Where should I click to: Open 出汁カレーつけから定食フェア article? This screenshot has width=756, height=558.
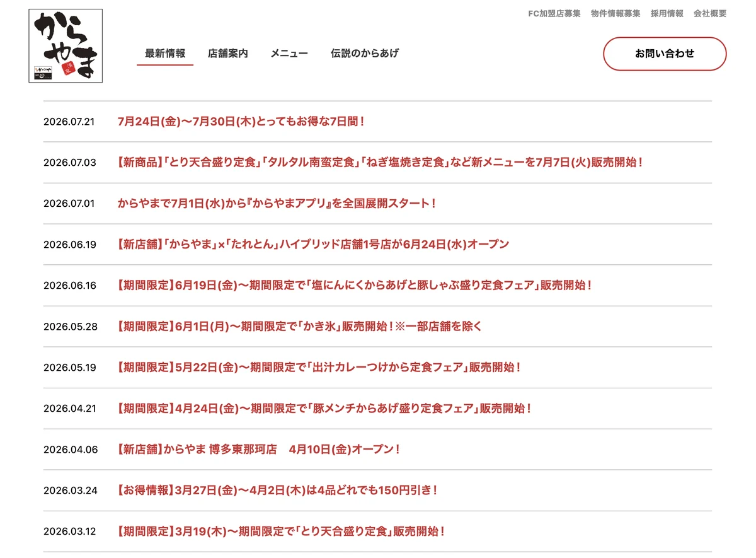319,367
